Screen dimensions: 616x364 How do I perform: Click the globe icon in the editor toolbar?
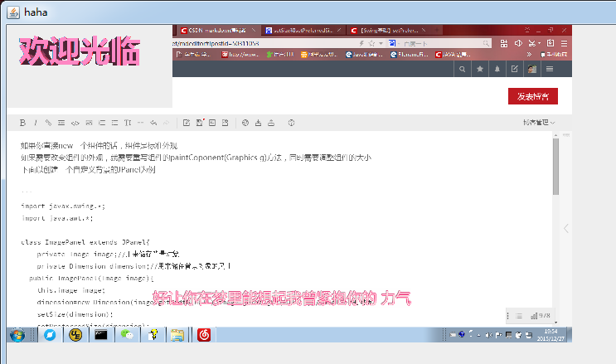245,123
